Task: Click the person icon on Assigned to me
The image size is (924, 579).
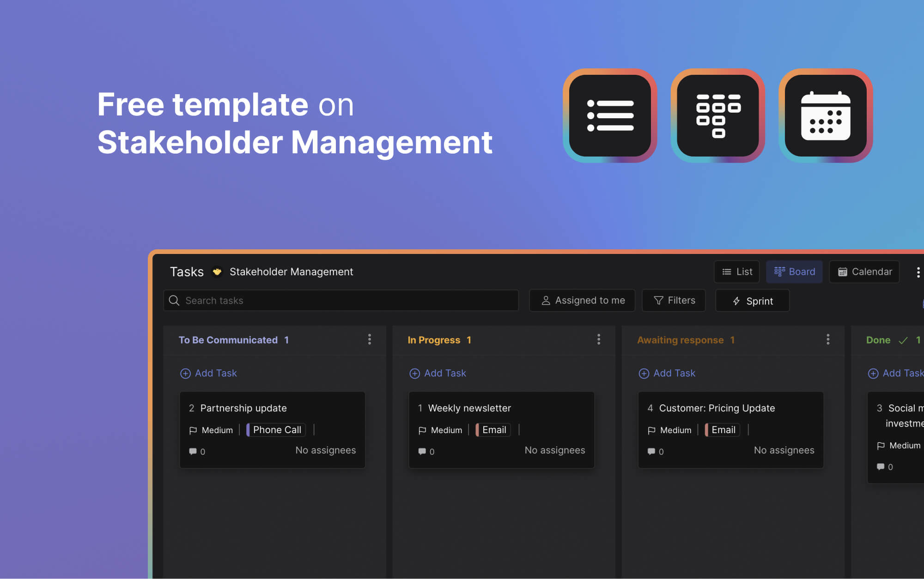Action: tap(545, 300)
